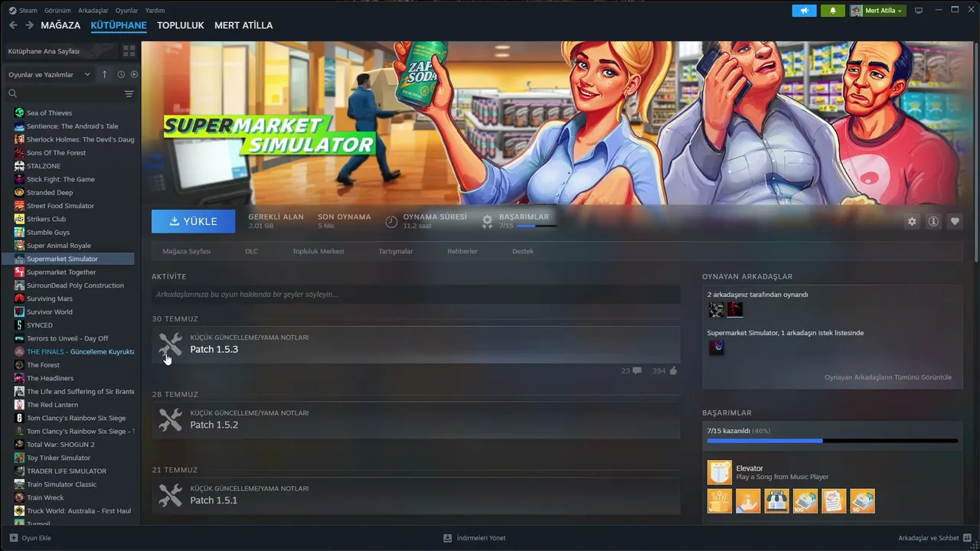The height and width of the screenshot is (551, 980).
Task: Click the activity post input field
Action: [416, 295]
